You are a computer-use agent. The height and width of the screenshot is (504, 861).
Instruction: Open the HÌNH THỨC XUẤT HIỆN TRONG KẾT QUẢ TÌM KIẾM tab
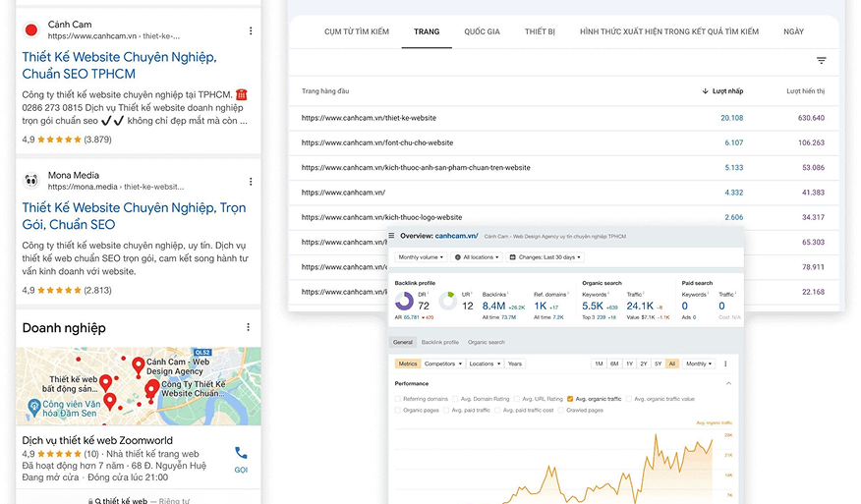point(669,31)
